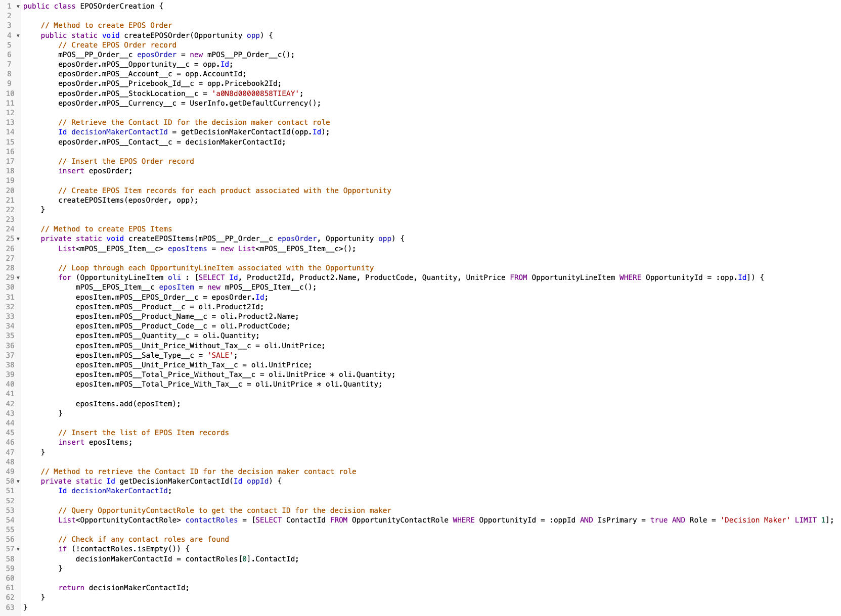Fold the contactRoles.isEmpty if block
Viewport: 841px width, 616px height.
[x=18, y=549]
